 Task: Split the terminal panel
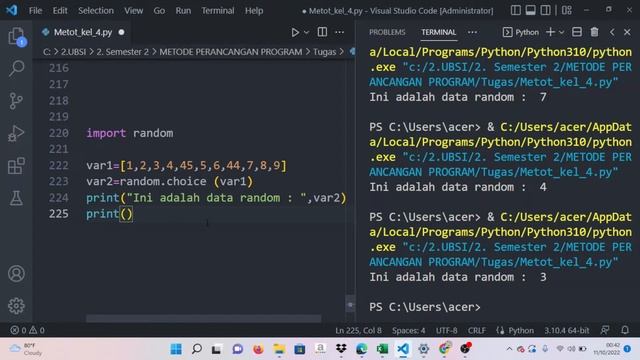577,32
